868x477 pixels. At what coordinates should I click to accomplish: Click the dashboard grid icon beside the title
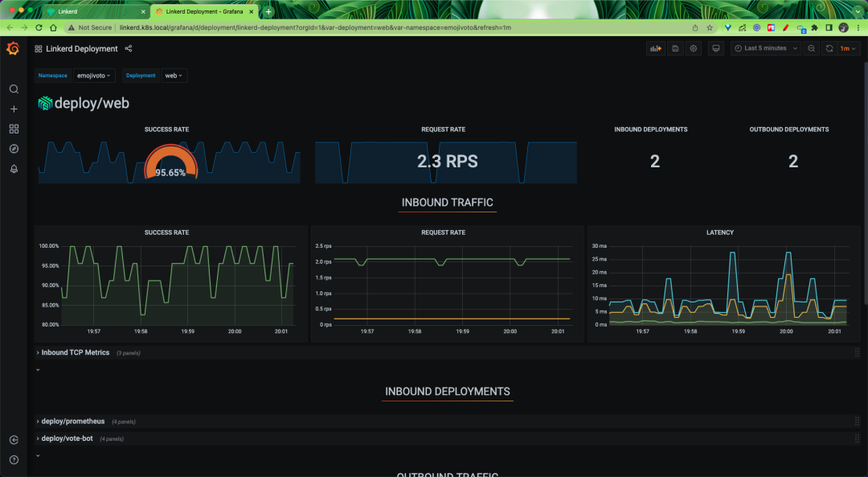(39, 49)
